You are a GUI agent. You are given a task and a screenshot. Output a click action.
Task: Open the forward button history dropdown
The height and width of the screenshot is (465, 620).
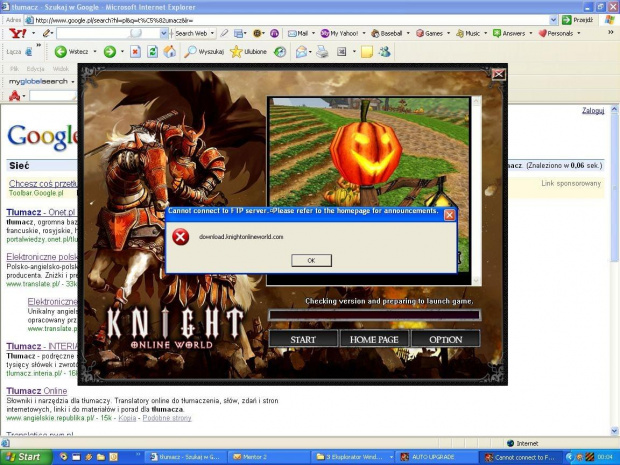point(122,52)
